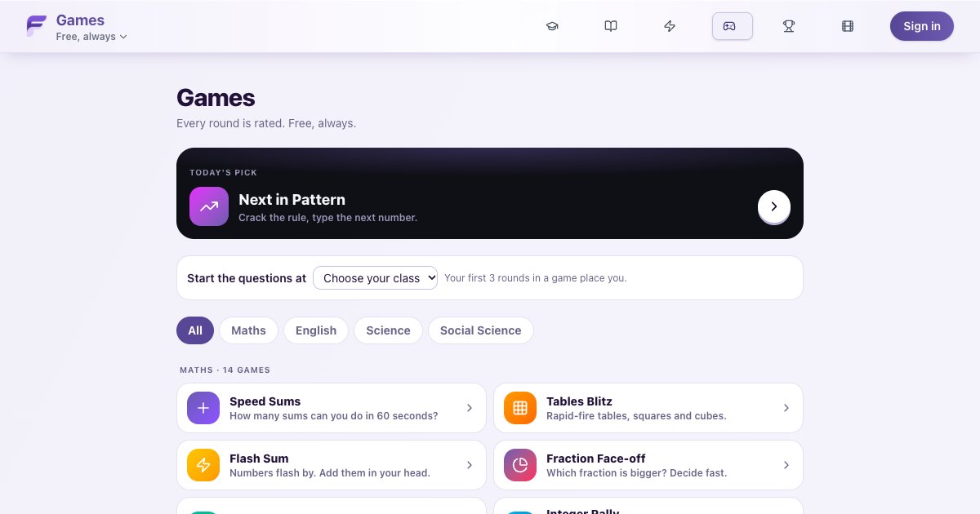Open the "Tables Blitz" game title

[579, 401]
